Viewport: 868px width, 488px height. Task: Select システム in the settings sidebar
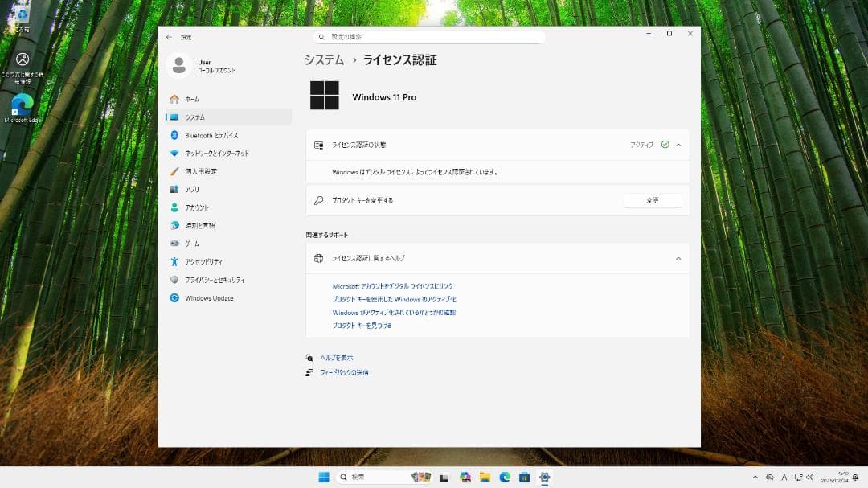point(228,117)
